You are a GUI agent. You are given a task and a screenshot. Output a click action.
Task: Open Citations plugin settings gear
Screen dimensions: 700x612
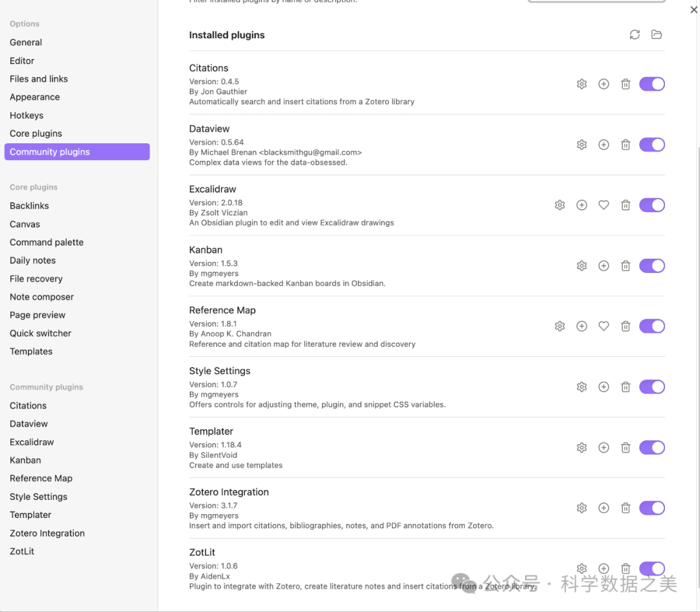pyautogui.click(x=581, y=84)
